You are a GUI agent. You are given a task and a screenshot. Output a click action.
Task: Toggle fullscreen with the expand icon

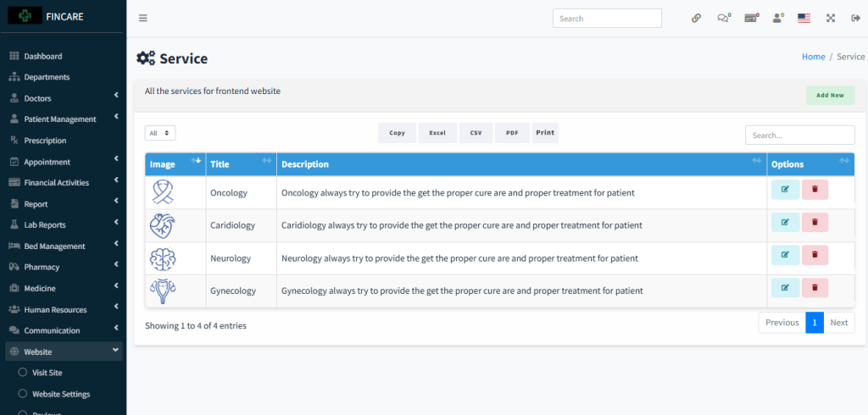830,18
